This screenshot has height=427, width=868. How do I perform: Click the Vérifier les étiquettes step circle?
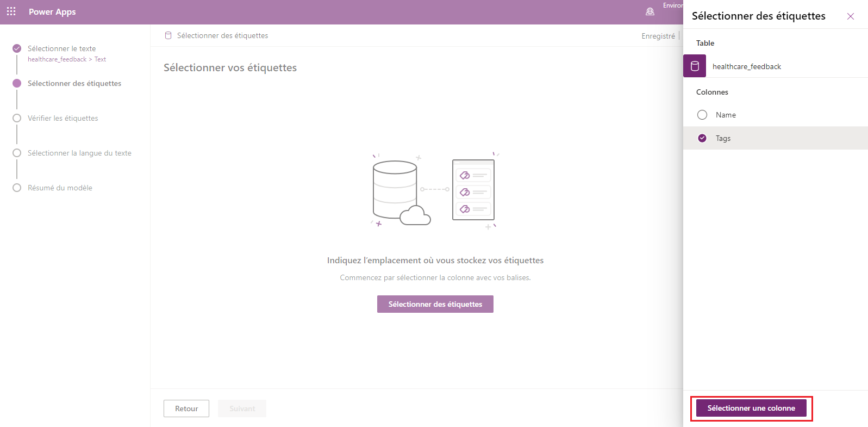[17, 118]
